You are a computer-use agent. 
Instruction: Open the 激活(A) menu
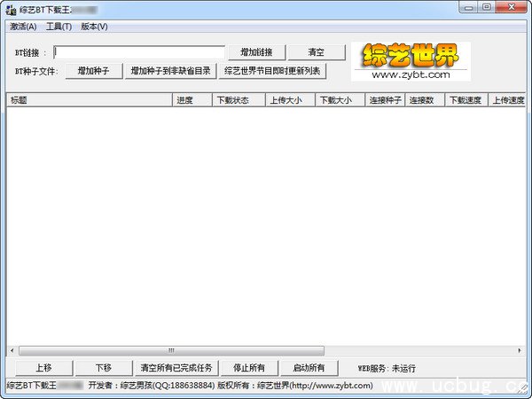point(23,27)
